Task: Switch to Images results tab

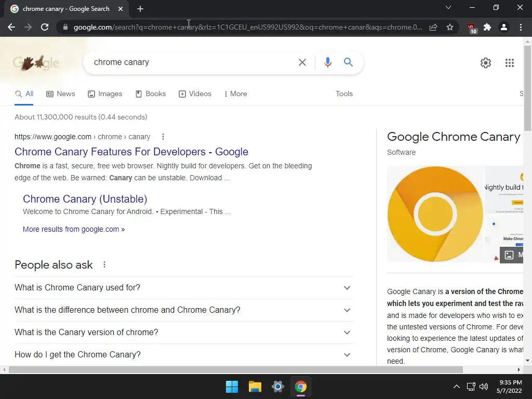Action: [105, 94]
